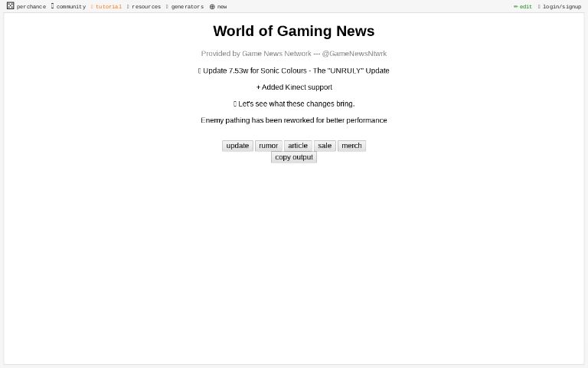The height and width of the screenshot is (368, 588).
Task: Click the perchance dice logo icon
Action: pos(11,5)
